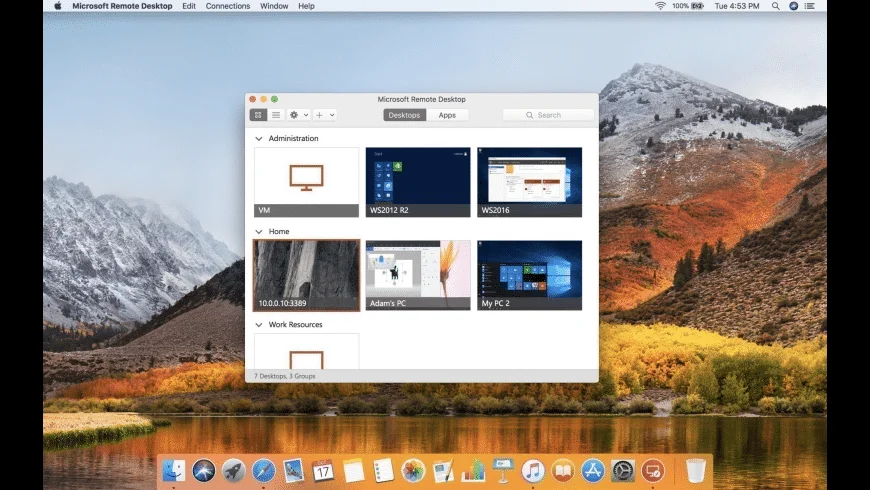Open the Apple menu

click(57, 6)
